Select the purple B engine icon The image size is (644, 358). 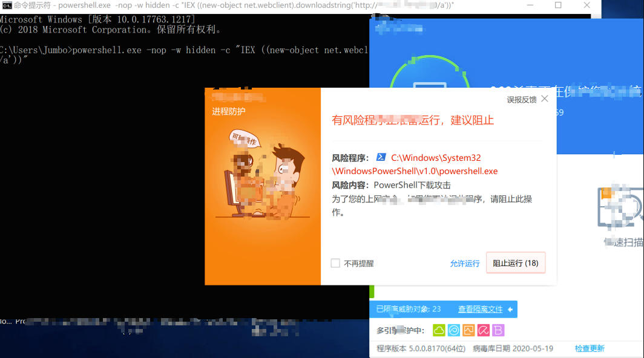(x=498, y=330)
